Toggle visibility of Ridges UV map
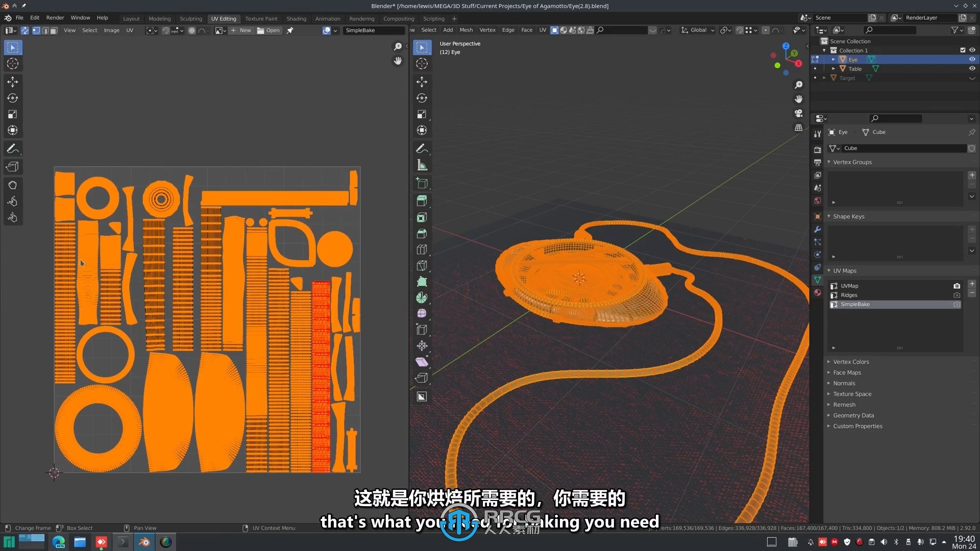The image size is (980, 551). 957,295
